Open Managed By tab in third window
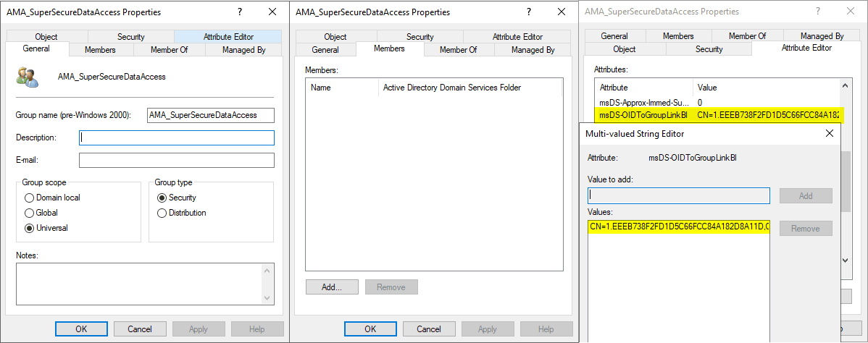Viewport: 868px width, 343px height. coord(822,36)
